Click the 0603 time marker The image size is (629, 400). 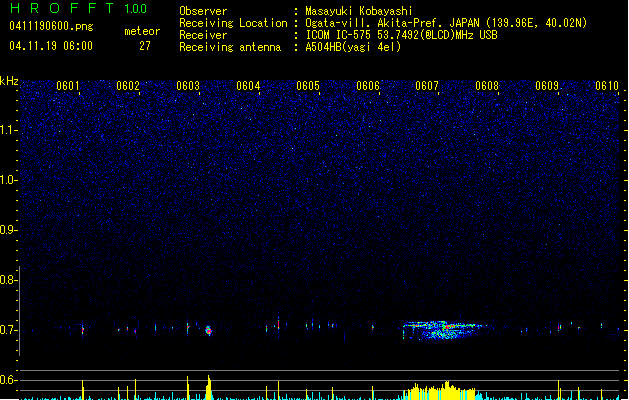coord(188,86)
